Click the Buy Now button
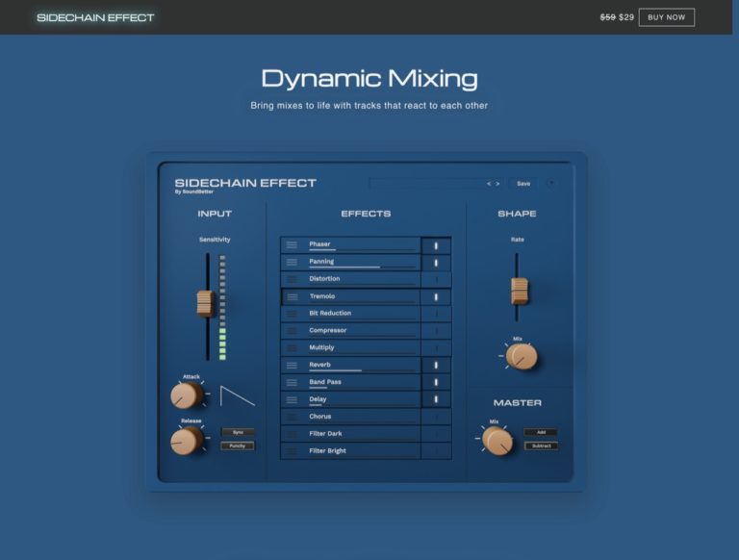Screen dimensions: 739x560 coord(666,17)
